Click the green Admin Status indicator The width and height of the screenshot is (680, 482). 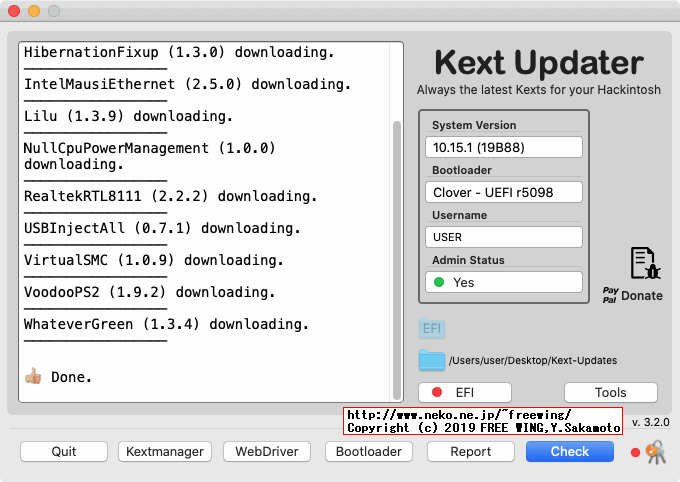click(x=439, y=282)
